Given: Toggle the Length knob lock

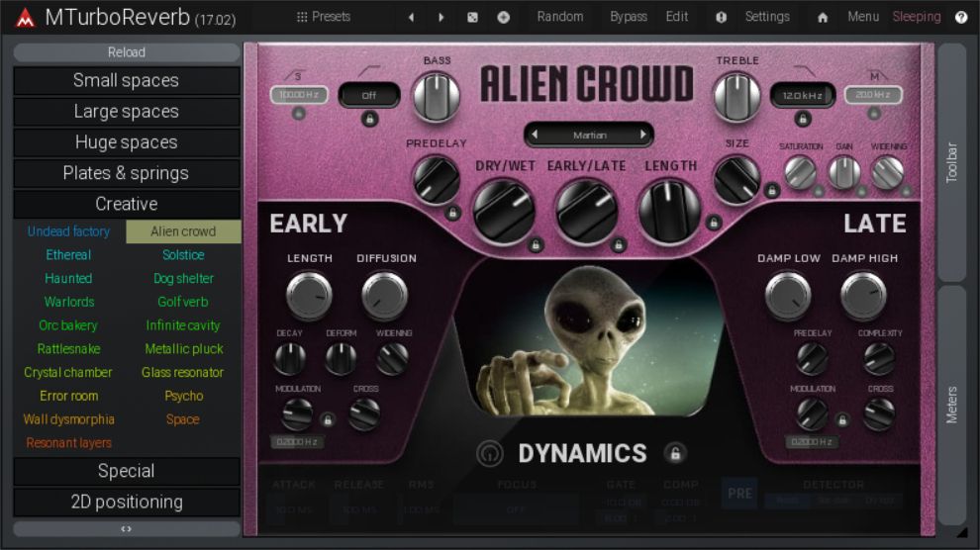Looking at the screenshot, I should coord(713,222).
